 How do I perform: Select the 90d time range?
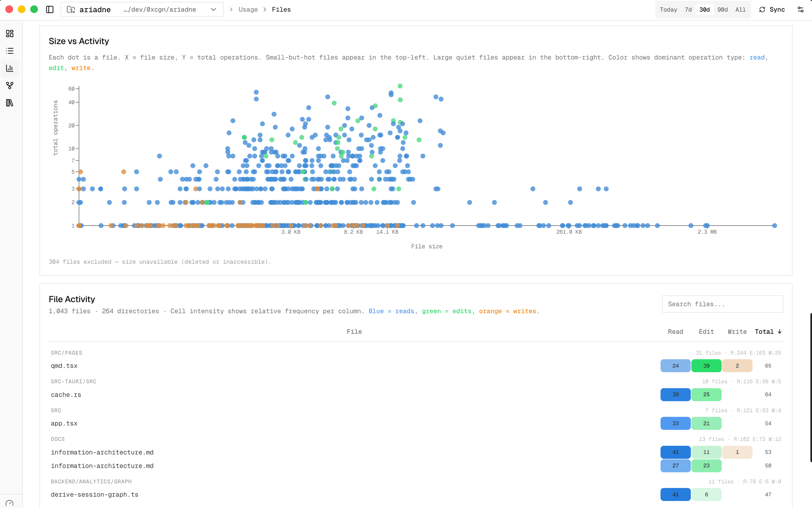click(722, 9)
